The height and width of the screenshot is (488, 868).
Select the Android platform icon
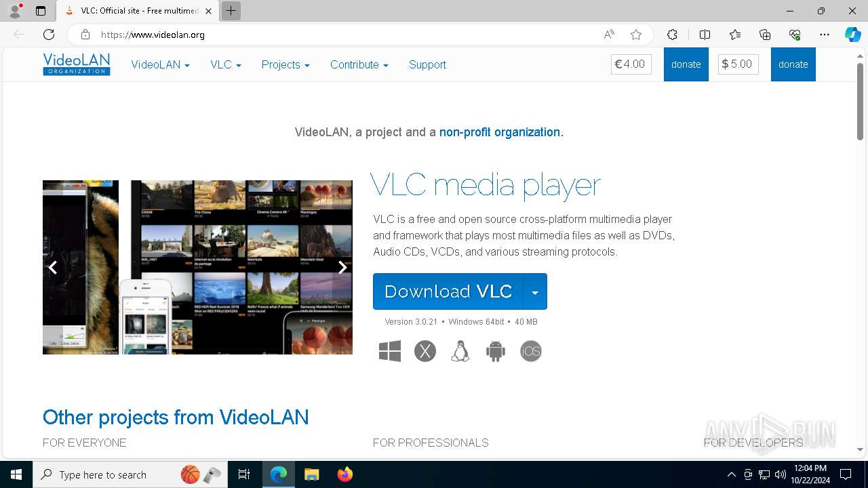(496, 351)
